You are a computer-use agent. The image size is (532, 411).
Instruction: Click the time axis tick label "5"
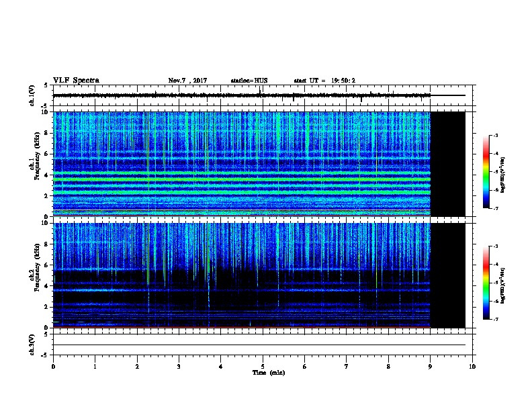(263, 366)
